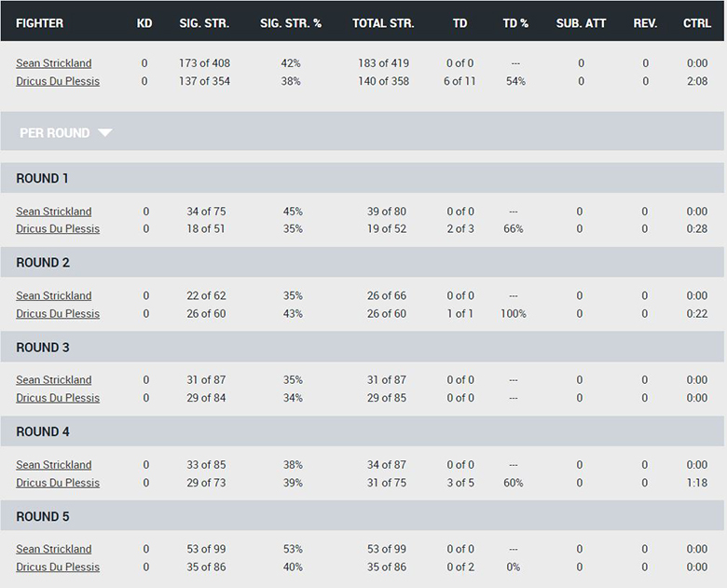727x588 pixels.
Task: Open Sean Strickland link in totals row
Action: [54, 63]
